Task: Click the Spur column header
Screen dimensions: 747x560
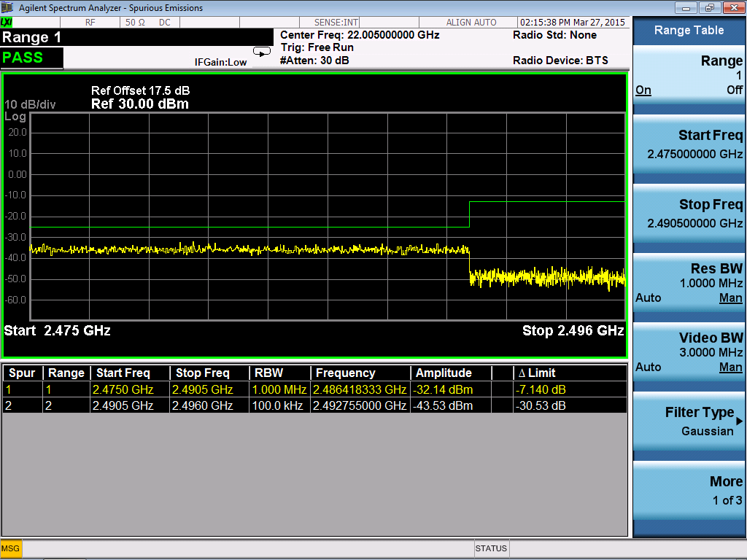Action: [23, 373]
